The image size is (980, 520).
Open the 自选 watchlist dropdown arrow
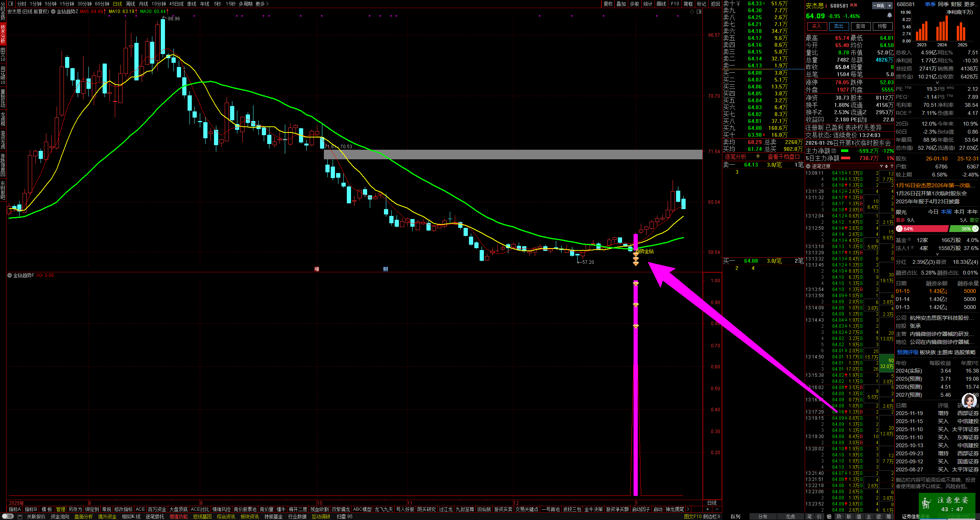890,6
